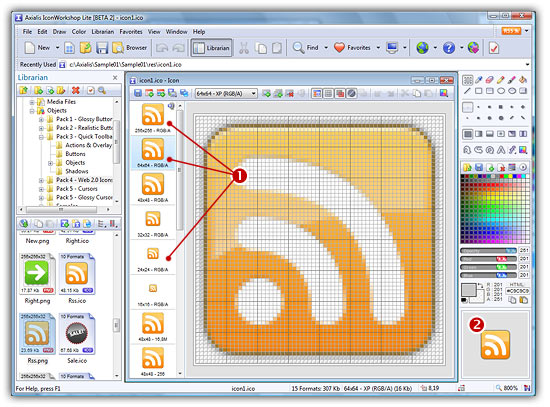Image resolution: width=550 pixels, height=407 pixels.
Task: Toggle the Librarian panel button in the main toolbar
Action: (x=212, y=48)
